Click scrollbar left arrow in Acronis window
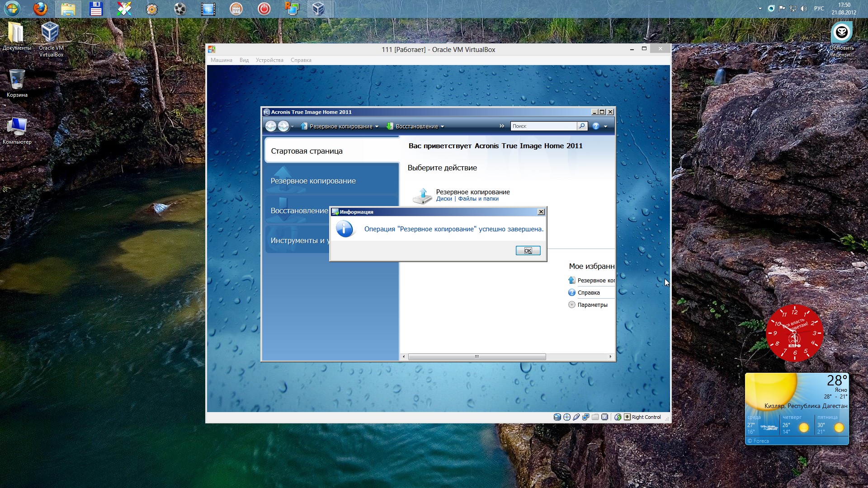Screen dimensions: 868x488 pyautogui.click(x=404, y=357)
